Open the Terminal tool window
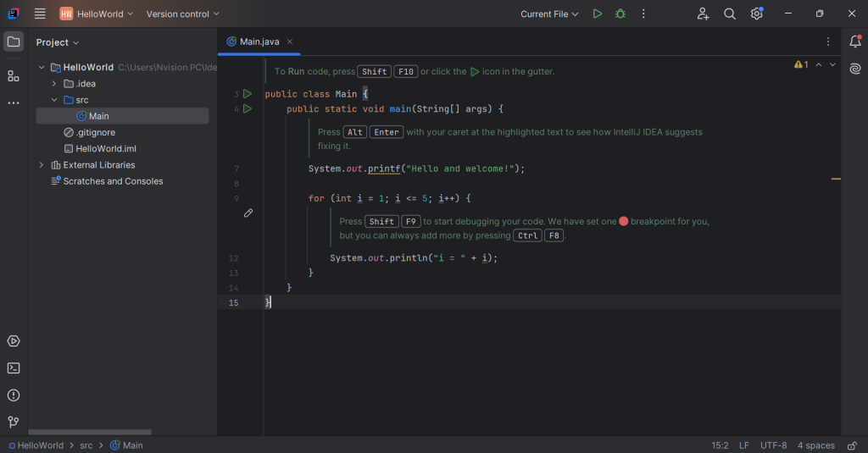This screenshot has height=453, width=868. click(x=14, y=368)
